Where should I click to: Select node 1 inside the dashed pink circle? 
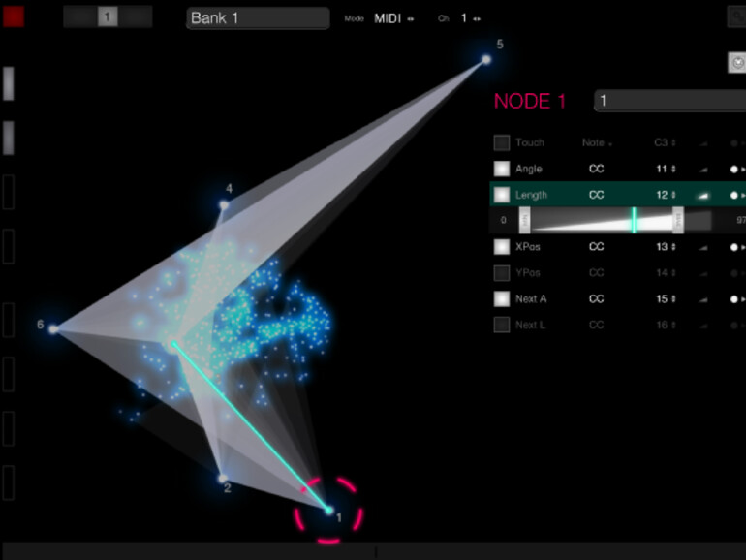coord(328,510)
